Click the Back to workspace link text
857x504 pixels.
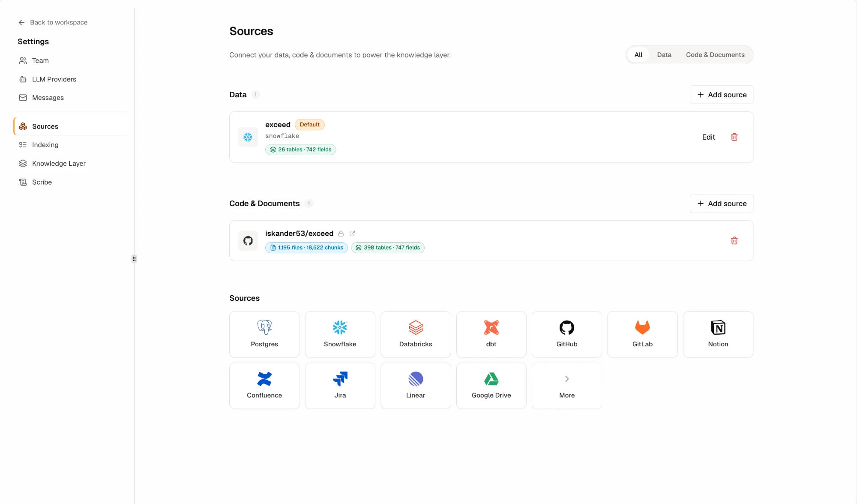click(59, 22)
